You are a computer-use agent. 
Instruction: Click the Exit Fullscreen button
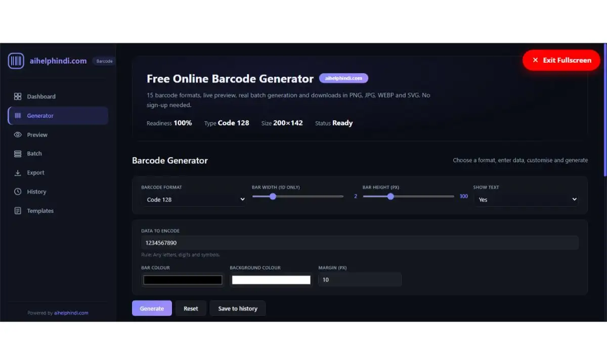[561, 60]
